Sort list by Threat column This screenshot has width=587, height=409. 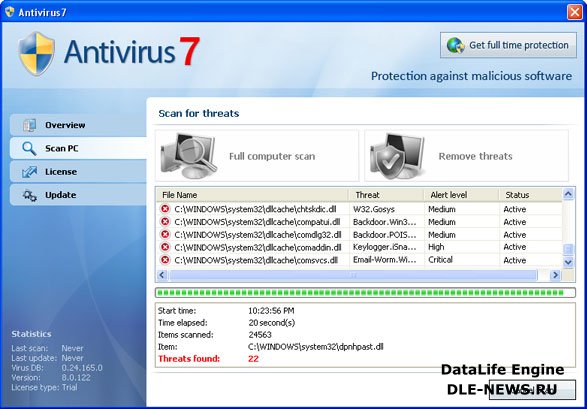[386, 195]
